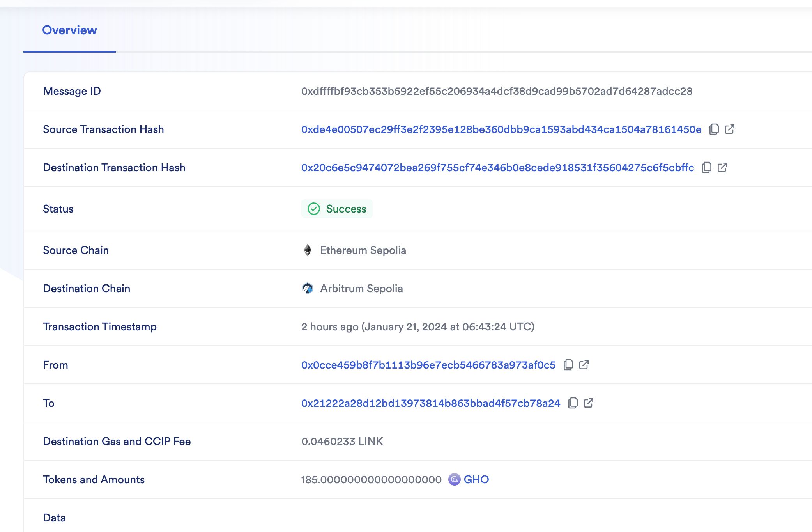
Task: Click the Destination Chain label
Action: 87,288
